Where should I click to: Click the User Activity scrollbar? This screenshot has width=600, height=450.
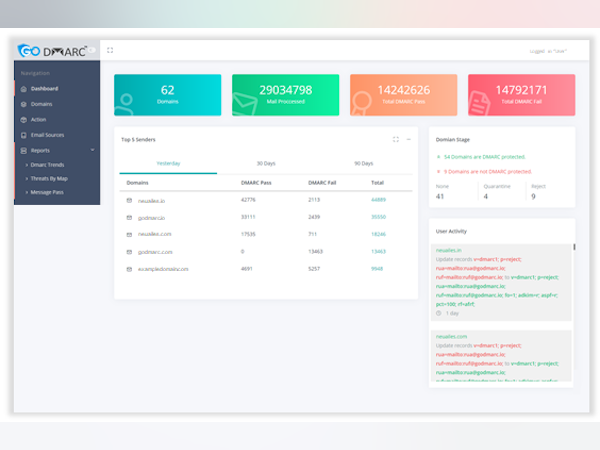(x=574, y=247)
